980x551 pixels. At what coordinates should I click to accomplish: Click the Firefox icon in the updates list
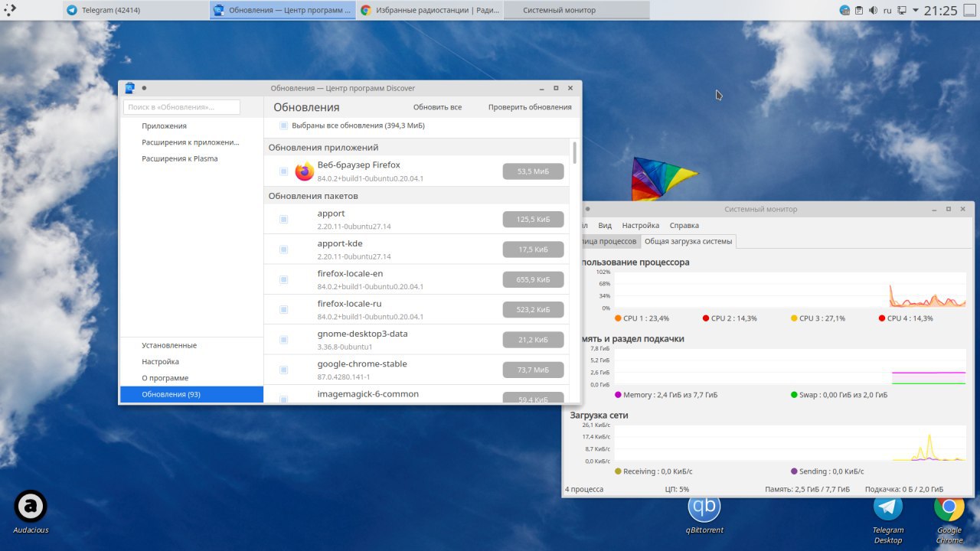[x=305, y=171]
